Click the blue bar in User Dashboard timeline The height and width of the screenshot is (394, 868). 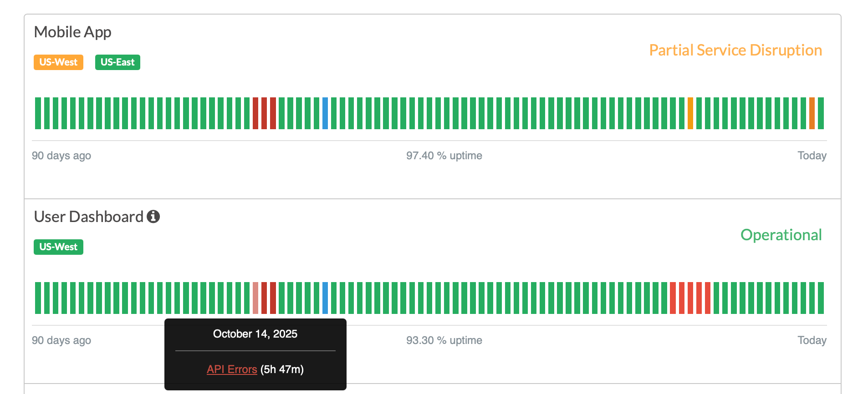(x=325, y=298)
